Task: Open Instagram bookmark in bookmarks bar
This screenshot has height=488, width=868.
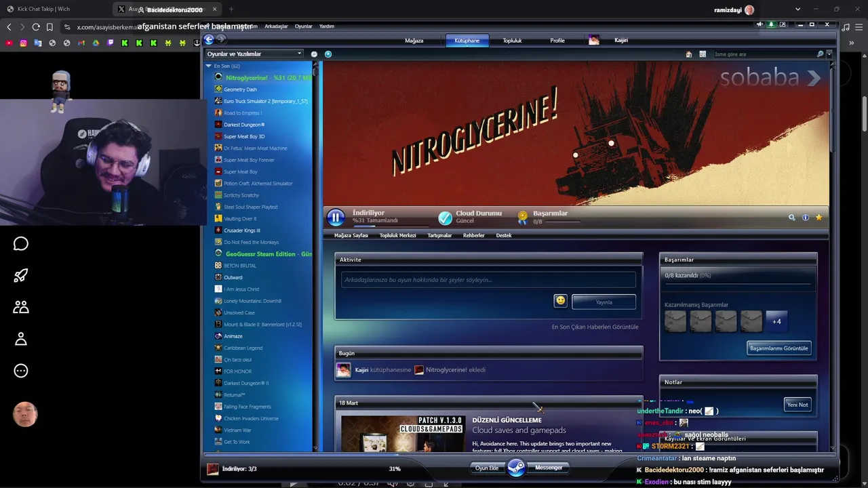Action: [x=23, y=43]
